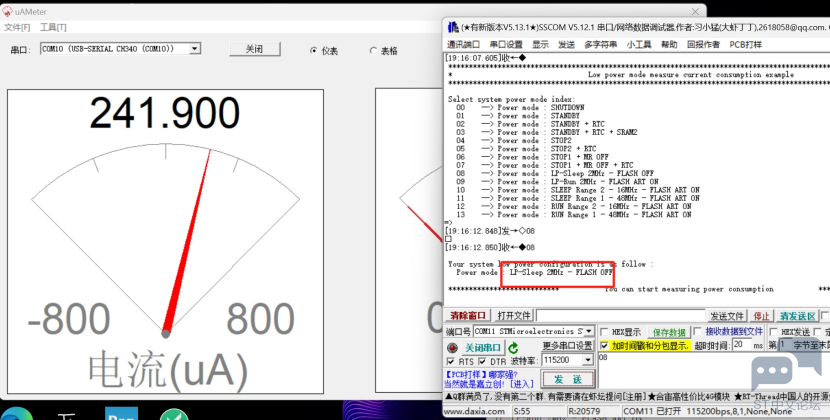Select the 仪表 radio button in uAMeter

(x=314, y=51)
